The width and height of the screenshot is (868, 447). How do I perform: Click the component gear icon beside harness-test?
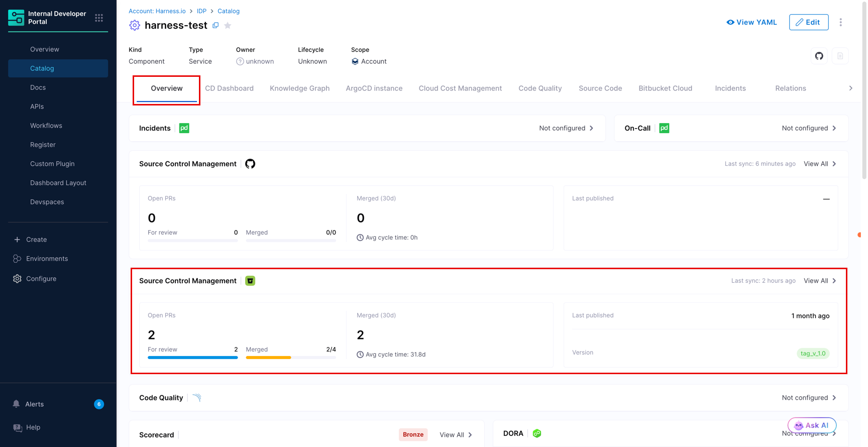point(135,25)
